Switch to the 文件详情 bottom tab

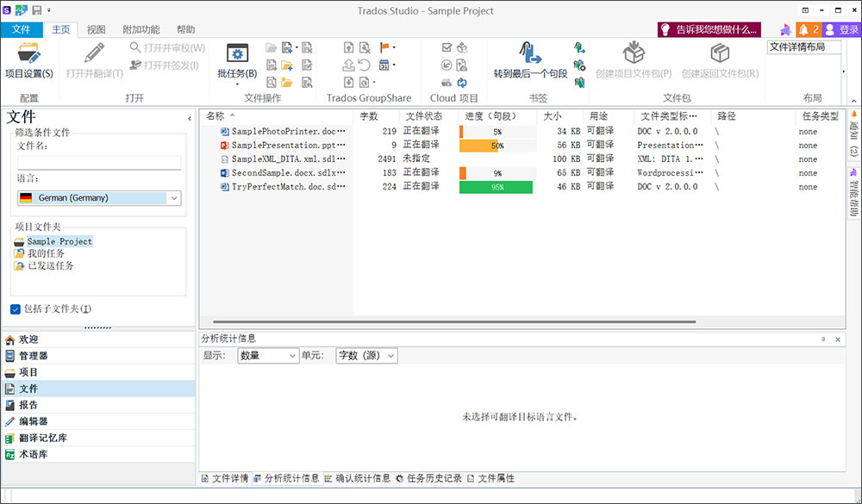[225, 479]
